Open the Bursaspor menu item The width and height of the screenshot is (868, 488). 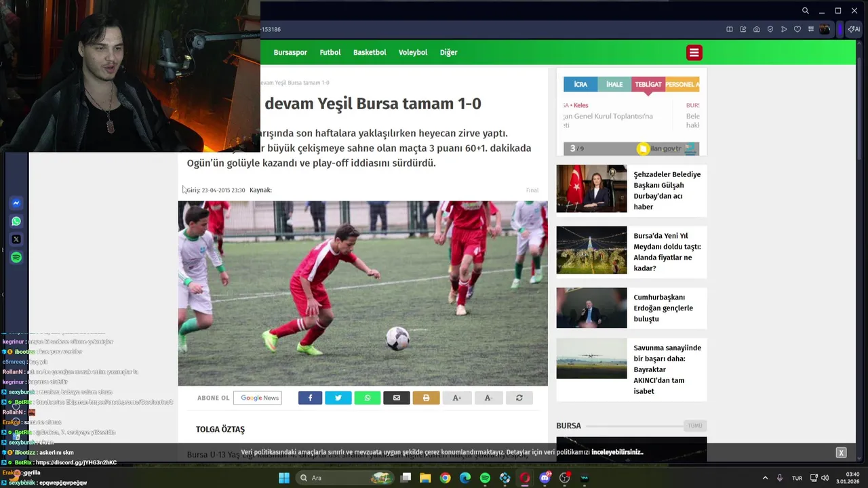[x=290, y=52]
